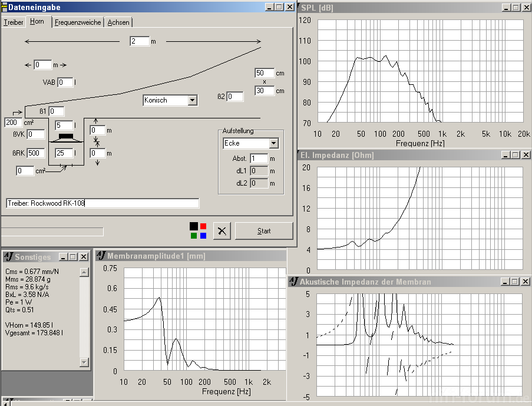This screenshot has height=406, width=532.
Task: Open the Konisch horn shape dropdown
Action: coord(193,100)
